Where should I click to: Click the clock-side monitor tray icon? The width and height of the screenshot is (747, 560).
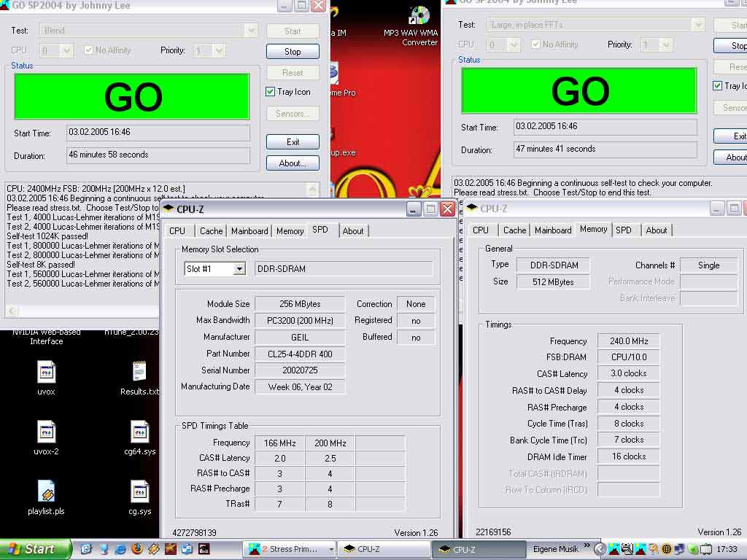pyautogui.click(x=705, y=550)
